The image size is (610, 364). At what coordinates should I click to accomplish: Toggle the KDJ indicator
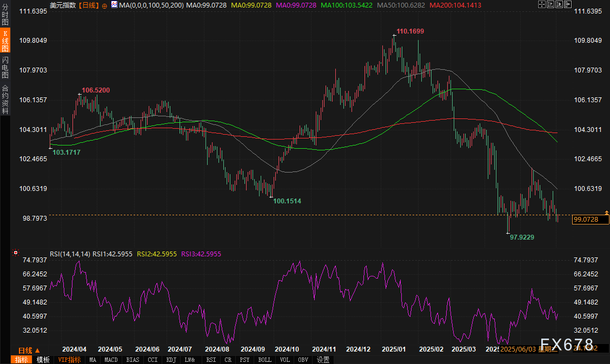click(x=171, y=360)
